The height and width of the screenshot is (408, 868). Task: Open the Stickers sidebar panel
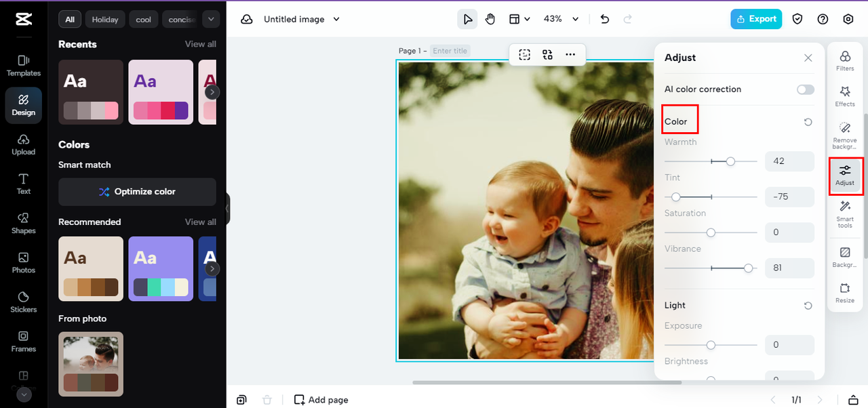[24, 302]
